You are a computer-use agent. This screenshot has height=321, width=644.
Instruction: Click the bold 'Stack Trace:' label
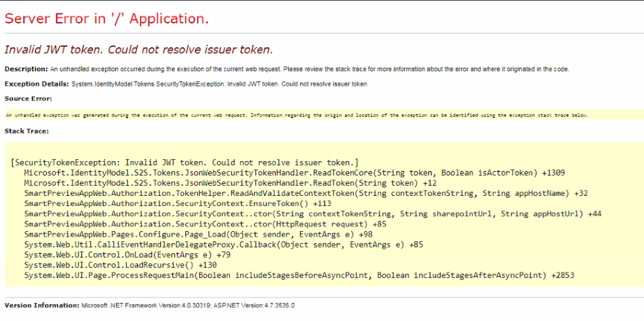(27, 131)
